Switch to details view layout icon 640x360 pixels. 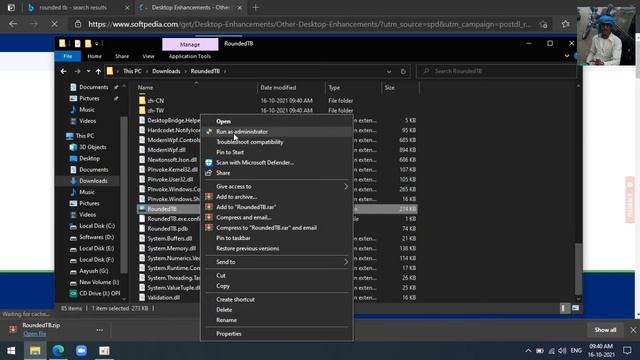[564, 308]
